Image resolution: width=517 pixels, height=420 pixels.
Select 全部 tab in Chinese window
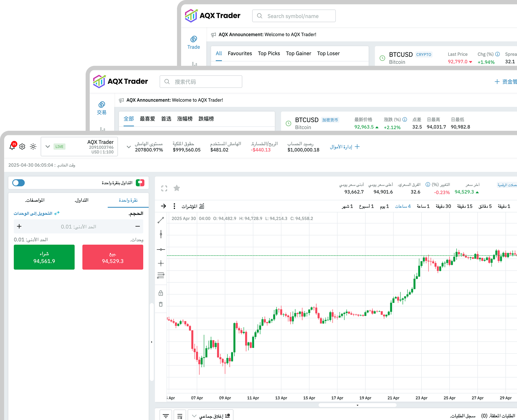(129, 119)
